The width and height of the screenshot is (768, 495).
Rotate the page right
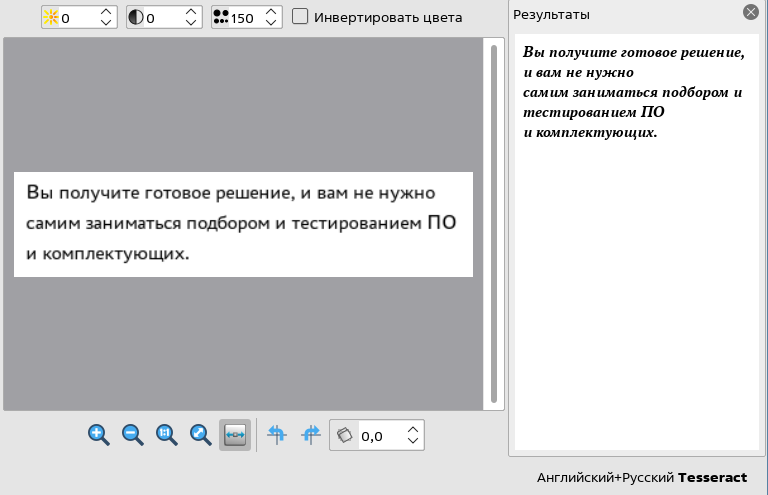coord(311,435)
